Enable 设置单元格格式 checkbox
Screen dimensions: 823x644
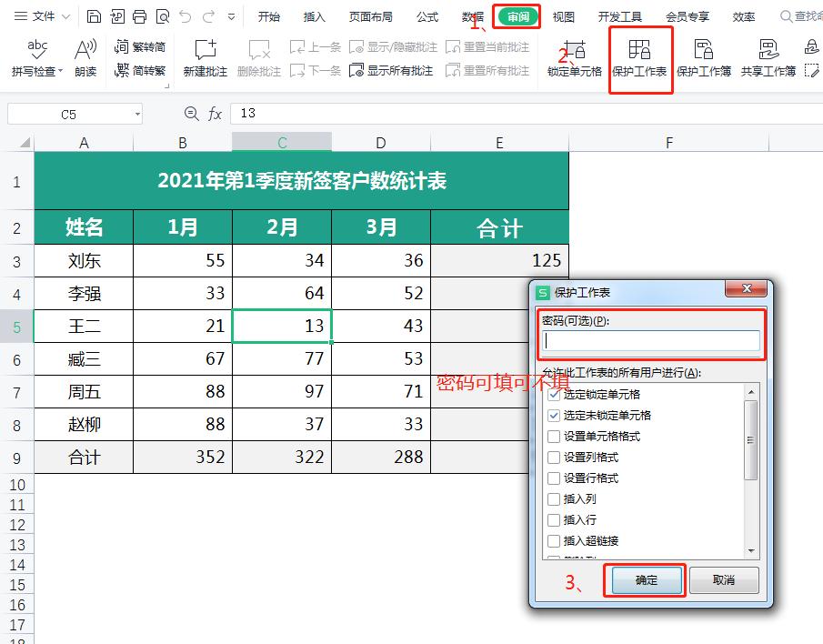coord(554,437)
